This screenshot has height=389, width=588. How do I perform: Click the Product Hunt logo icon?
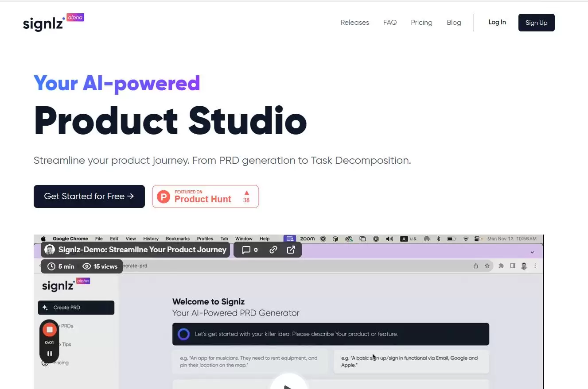click(x=164, y=196)
